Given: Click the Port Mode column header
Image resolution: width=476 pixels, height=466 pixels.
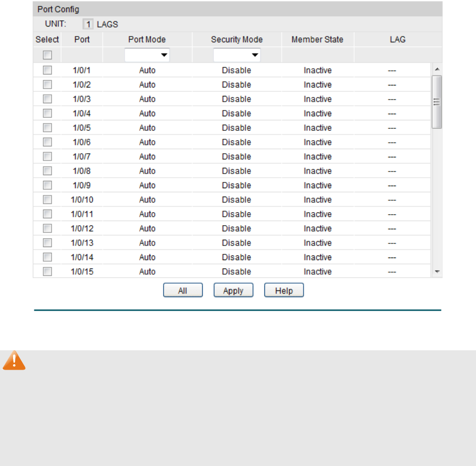Looking at the screenshot, I should point(147,40).
